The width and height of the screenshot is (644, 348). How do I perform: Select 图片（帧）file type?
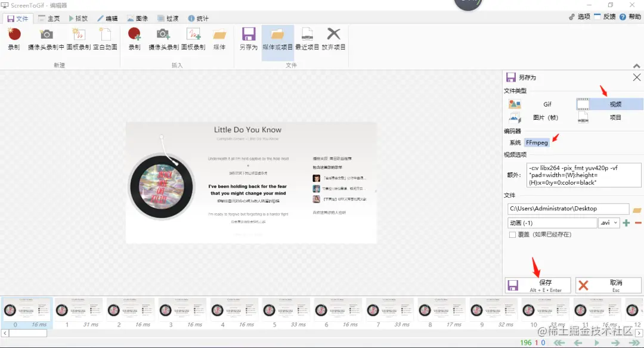(x=540, y=117)
